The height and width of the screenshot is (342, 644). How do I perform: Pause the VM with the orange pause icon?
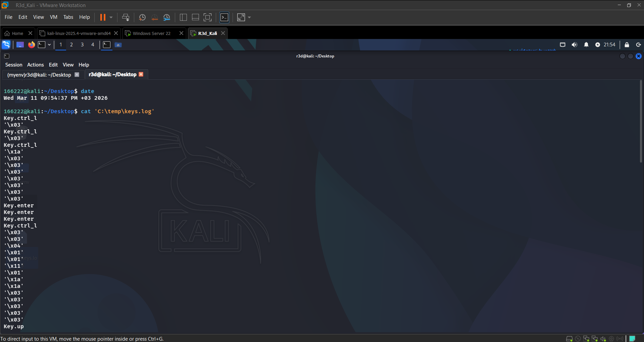103,17
